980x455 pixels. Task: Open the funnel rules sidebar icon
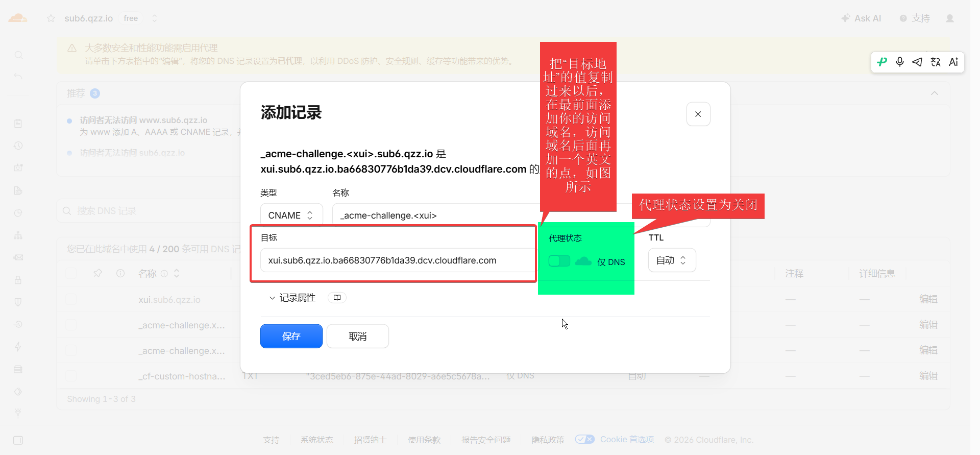[x=18, y=413]
